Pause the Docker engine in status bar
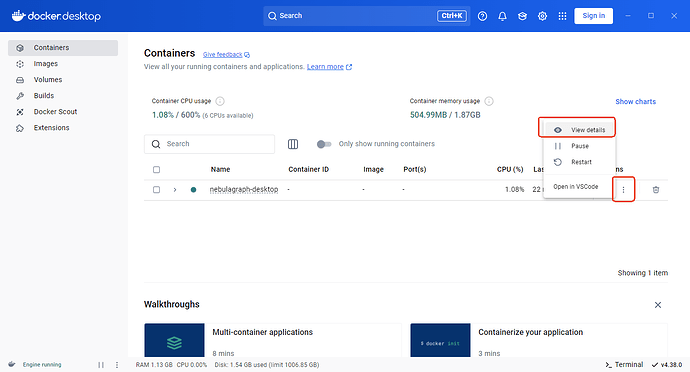Image resolution: width=690 pixels, height=372 pixels. (x=101, y=365)
